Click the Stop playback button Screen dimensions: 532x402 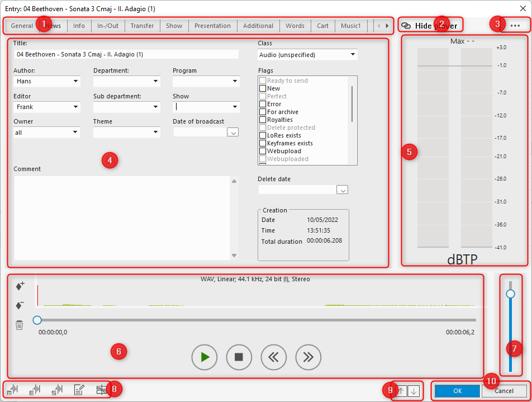[239, 357]
